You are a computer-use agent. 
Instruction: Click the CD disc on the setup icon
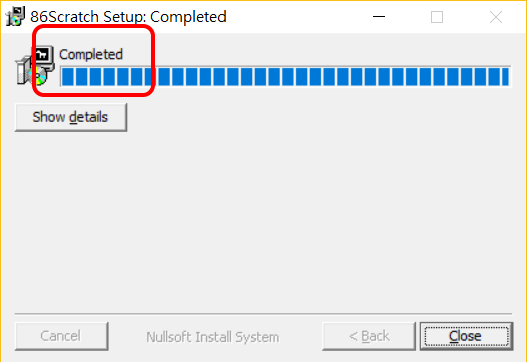click(x=40, y=77)
